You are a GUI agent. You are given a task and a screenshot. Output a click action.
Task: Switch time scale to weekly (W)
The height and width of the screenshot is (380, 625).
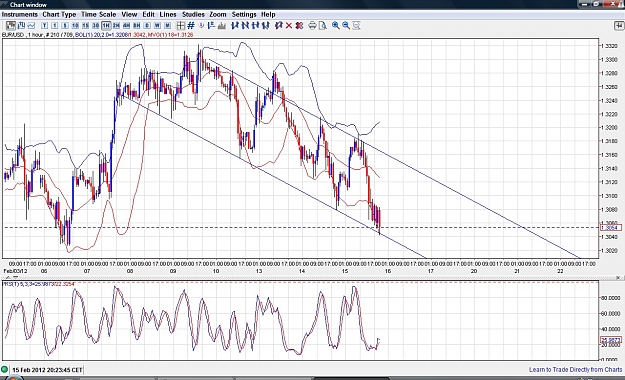[157, 26]
